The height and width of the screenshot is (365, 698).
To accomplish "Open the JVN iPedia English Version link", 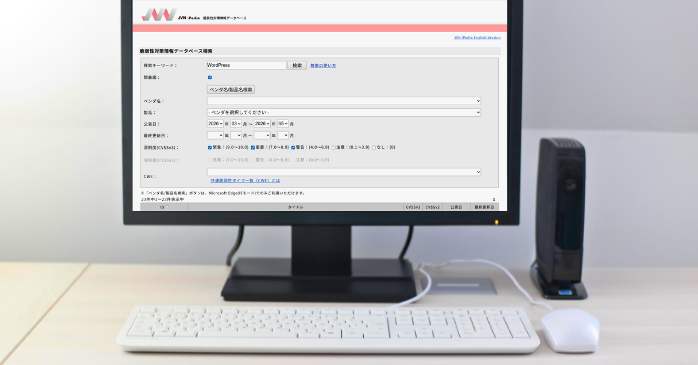I will (477, 38).
